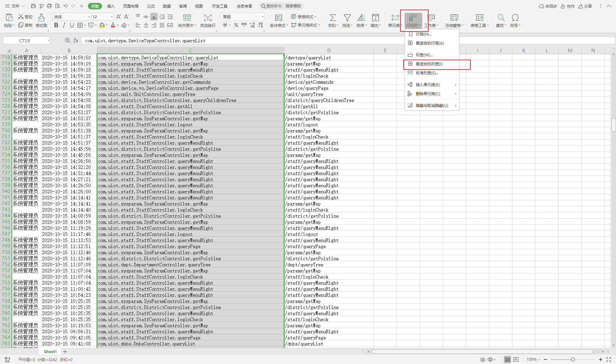Open the 常规 number format dropdown

pyautogui.click(x=262, y=17)
